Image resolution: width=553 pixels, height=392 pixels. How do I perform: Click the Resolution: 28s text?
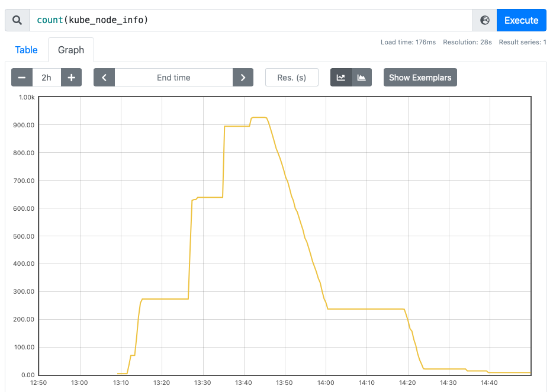(x=467, y=42)
